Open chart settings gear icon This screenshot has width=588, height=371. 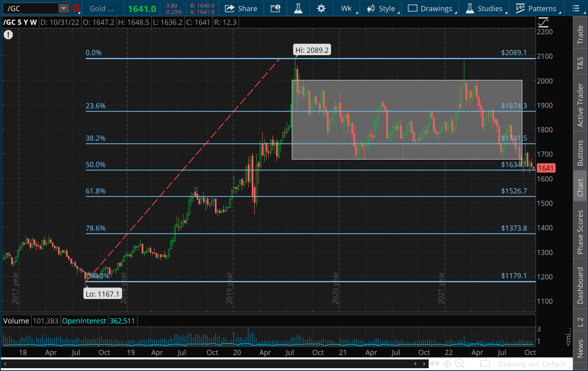tap(321, 8)
